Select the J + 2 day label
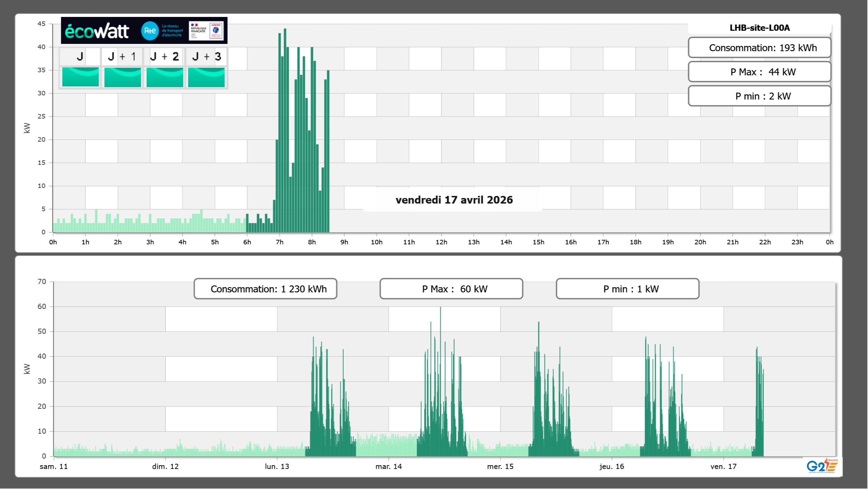 [164, 57]
